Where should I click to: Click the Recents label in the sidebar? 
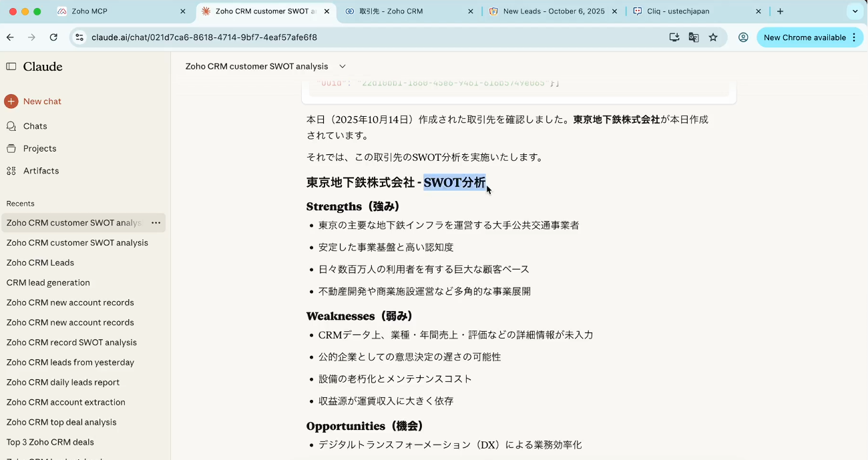click(x=20, y=204)
